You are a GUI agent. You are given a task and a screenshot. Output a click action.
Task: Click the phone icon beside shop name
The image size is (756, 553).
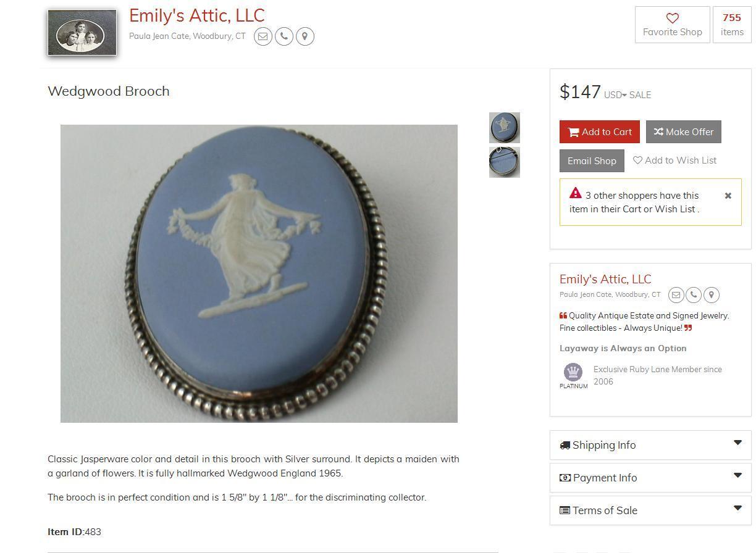[284, 36]
